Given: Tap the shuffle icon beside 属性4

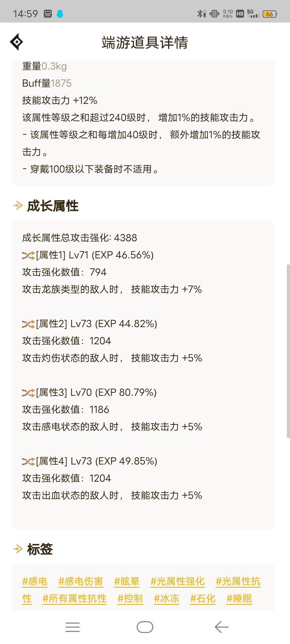Looking at the screenshot, I should [28, 462].
